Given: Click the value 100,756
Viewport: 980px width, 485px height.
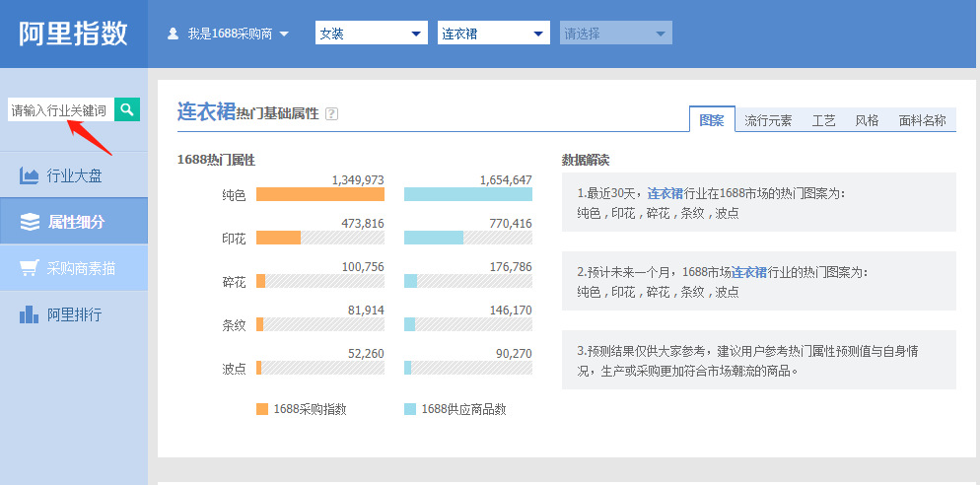Looking at the screenshot, I should point(363,267).
